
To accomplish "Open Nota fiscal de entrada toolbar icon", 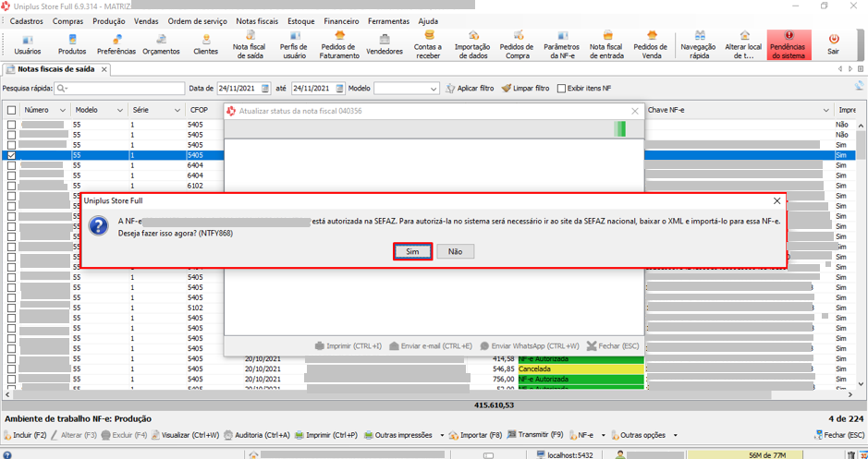I will [x=606, y=45].
